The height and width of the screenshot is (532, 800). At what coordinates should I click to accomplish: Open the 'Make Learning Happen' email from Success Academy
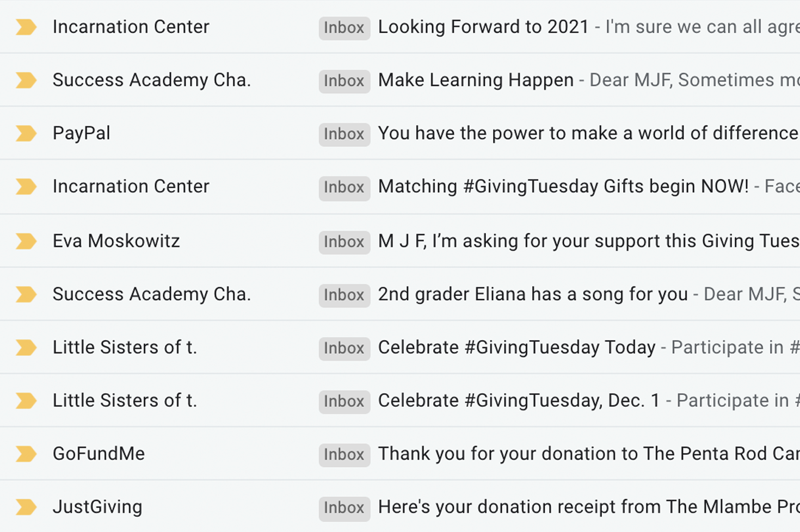click(475, 80)
